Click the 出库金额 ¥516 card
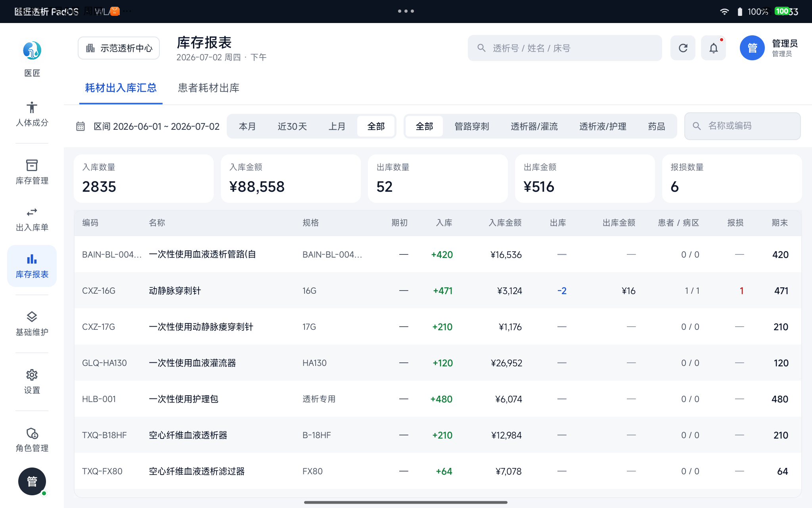 [x=585, y=179]
